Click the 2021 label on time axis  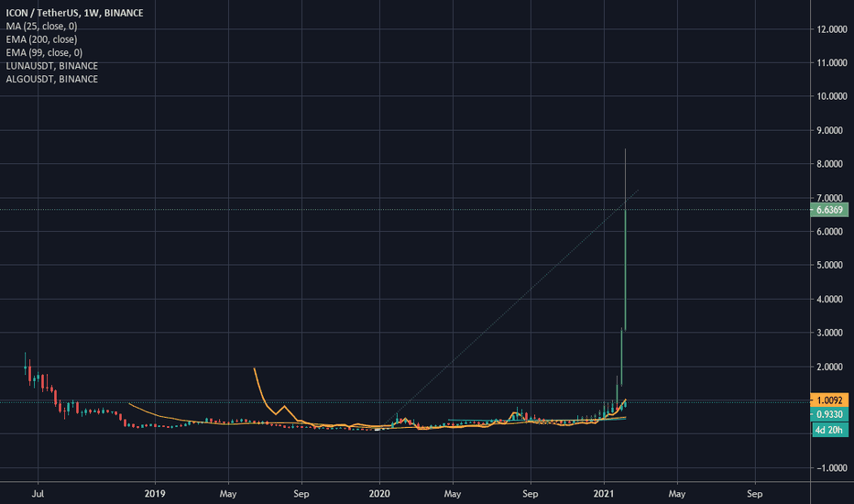coord(604,494)
